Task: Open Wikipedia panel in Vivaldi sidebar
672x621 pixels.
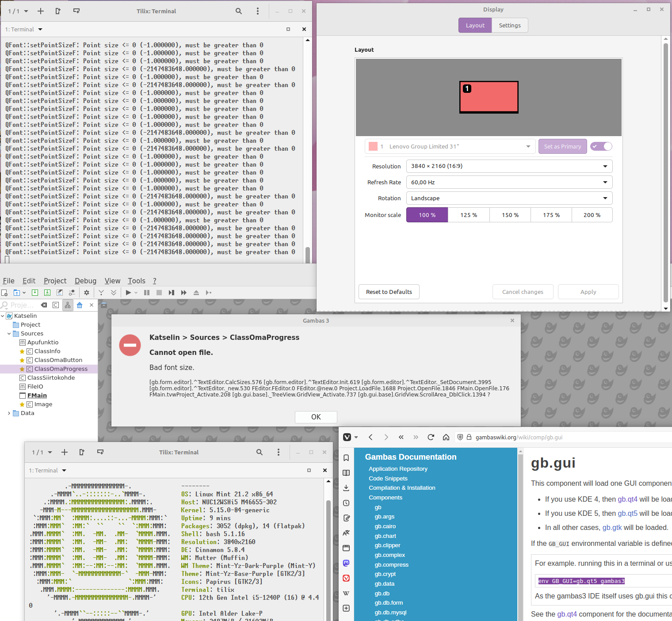Action: point(346,593)
